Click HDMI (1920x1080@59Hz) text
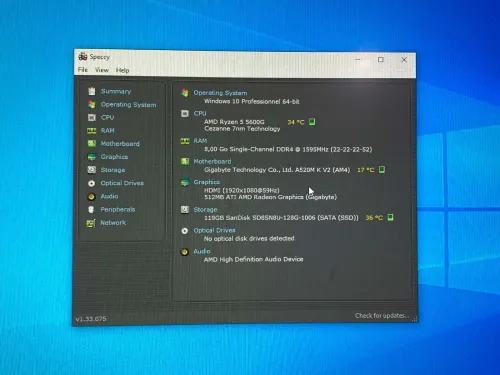Viewport: 500px width, 375px height. 242,190
